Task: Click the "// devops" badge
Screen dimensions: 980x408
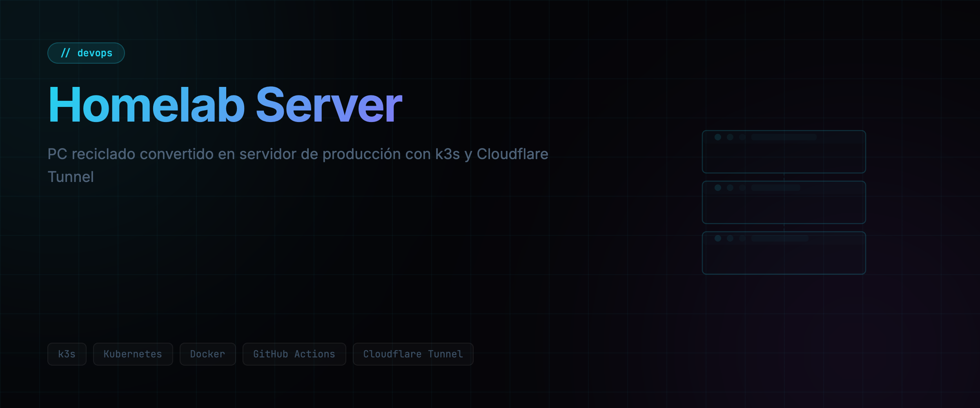Action: coord(86,53)
